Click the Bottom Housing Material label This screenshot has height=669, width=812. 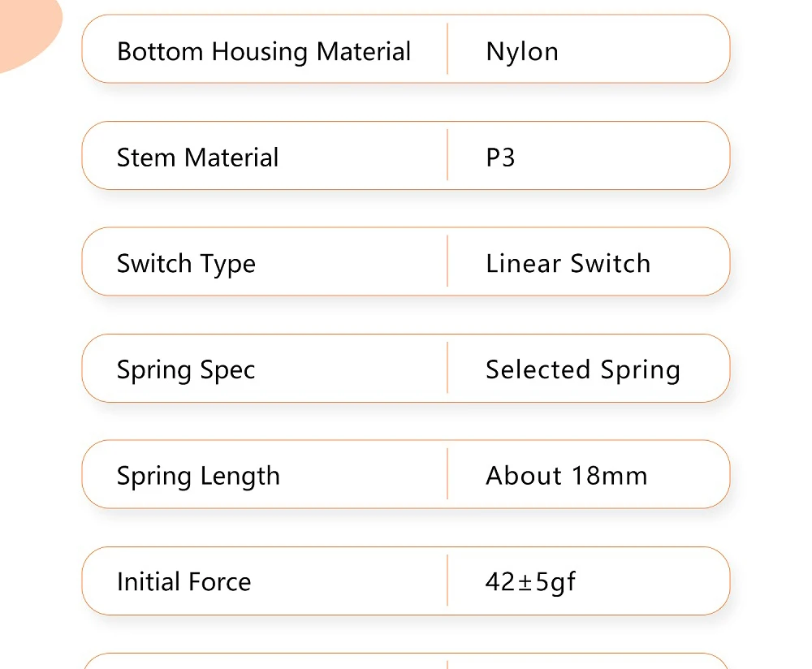264,52
